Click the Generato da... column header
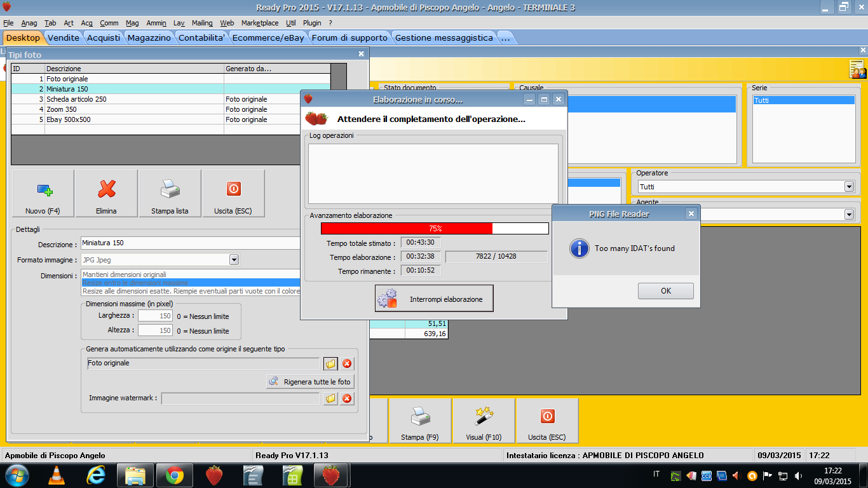 coord(277,69)
